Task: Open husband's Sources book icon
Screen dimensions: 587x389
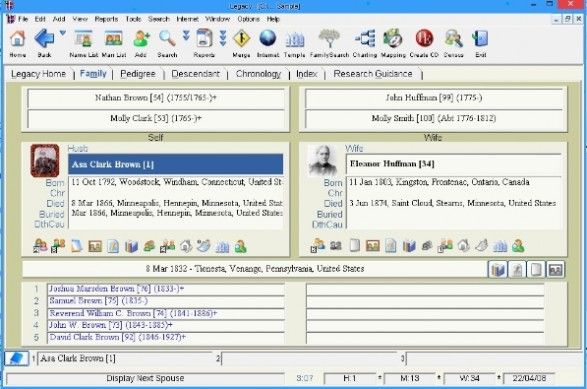Action: click(x=131, y=246)
